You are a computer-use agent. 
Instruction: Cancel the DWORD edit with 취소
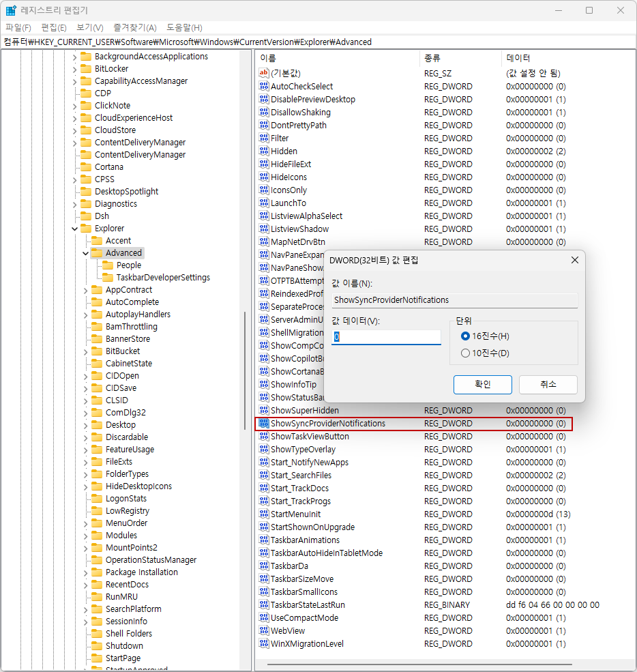click(548, 384)
